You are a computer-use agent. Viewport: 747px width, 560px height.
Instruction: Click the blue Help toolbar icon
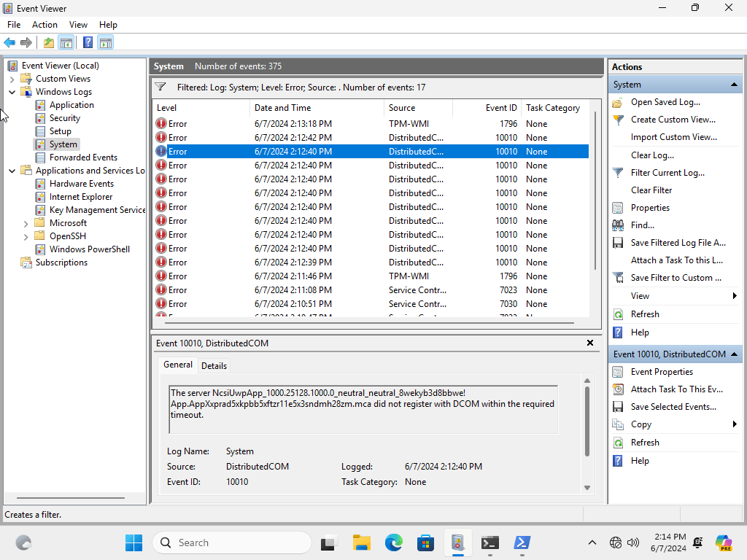[88, 43]
